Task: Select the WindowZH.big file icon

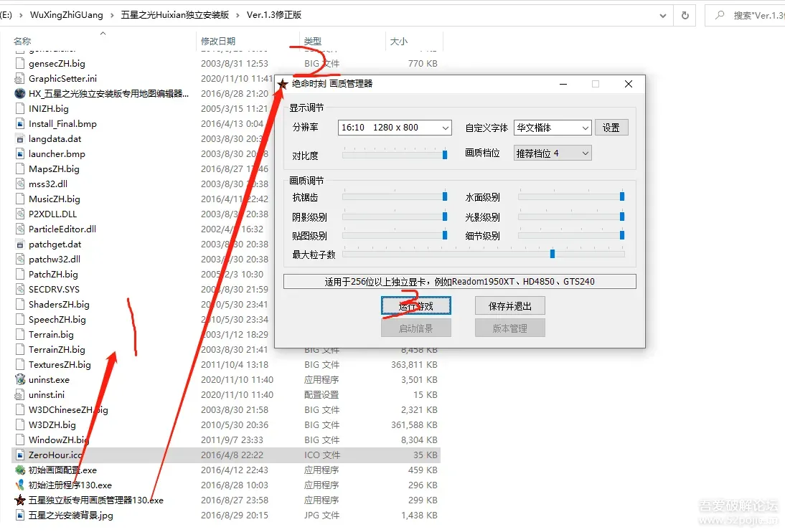Action: (x=20, y=440)
